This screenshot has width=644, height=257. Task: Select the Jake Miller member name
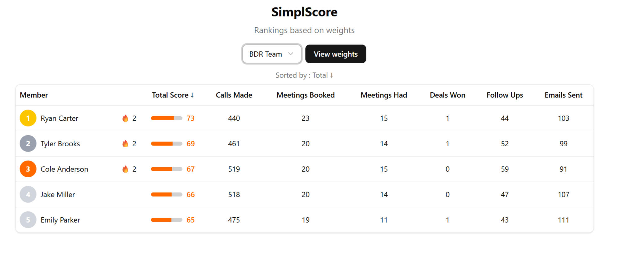(58, 194)
